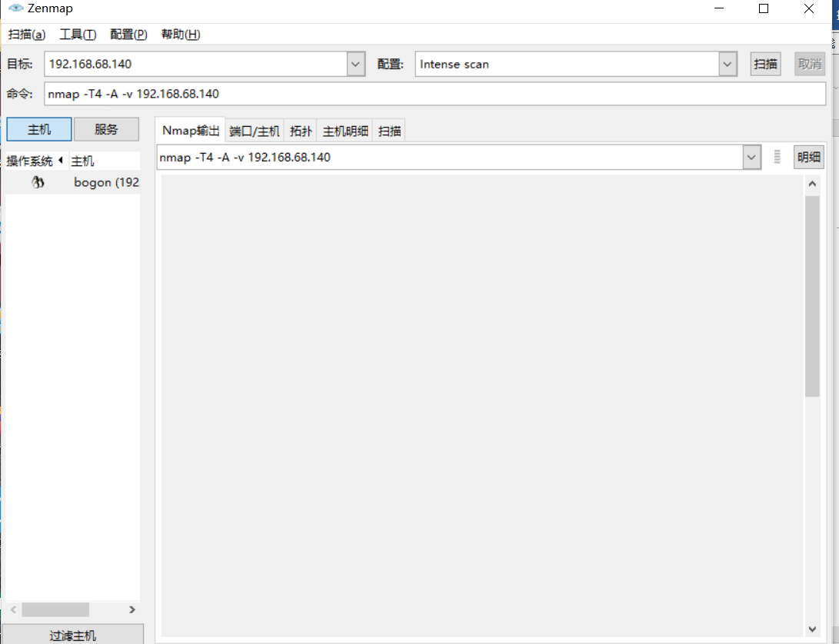Click the 过滤主机 button at bottom

click(x=72, y=634)
